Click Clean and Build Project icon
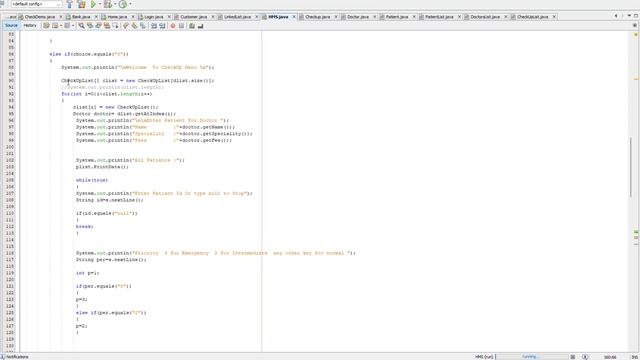Image resolution: width=640 pixels, height=360 pixels. [81, 4]
